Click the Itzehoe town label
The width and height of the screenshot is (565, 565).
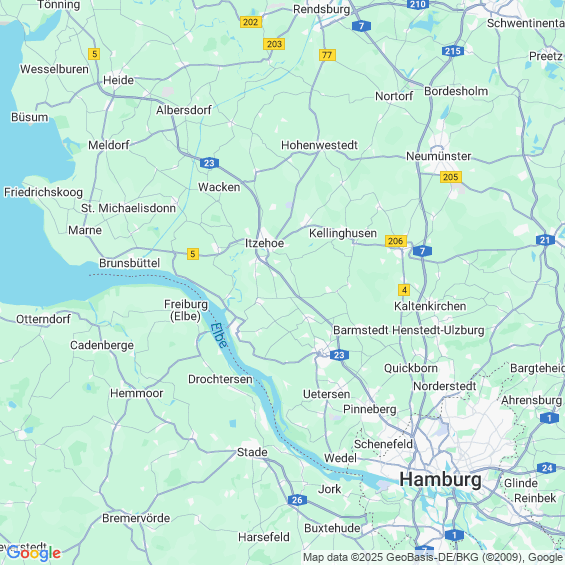pyautogui.click(x=264, y=243)
